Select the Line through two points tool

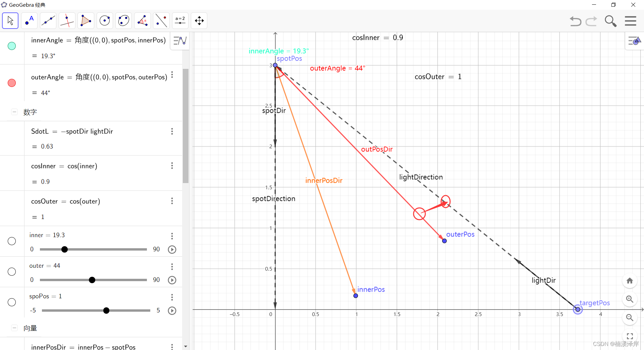[x=48, y=21]
